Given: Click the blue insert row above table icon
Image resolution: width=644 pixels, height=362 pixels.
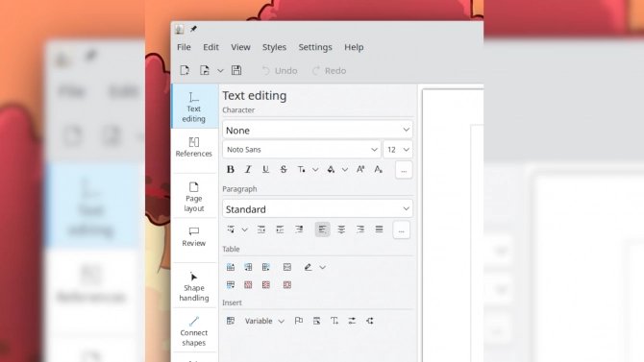Looking at the screenshot, I should (x=231, y=267).
